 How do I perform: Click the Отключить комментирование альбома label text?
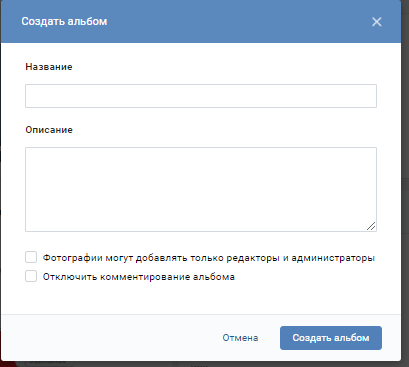click(x=139, y=277)
